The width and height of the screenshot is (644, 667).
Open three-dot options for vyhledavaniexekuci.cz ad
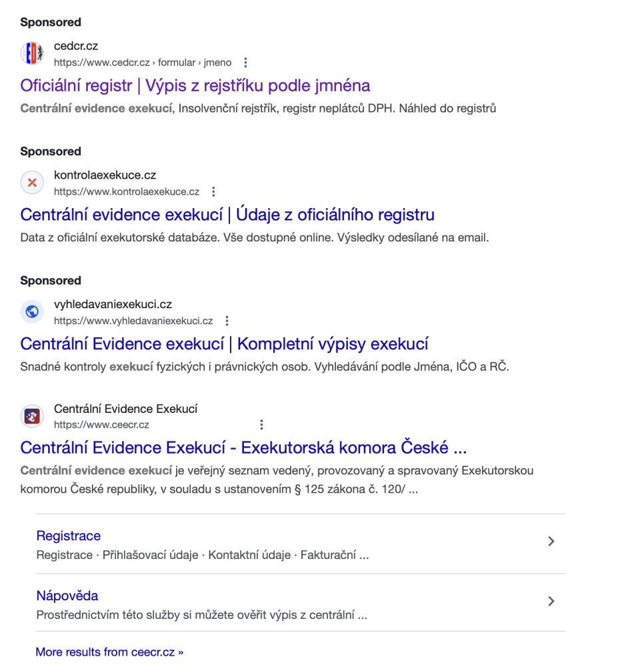[227, 321]
